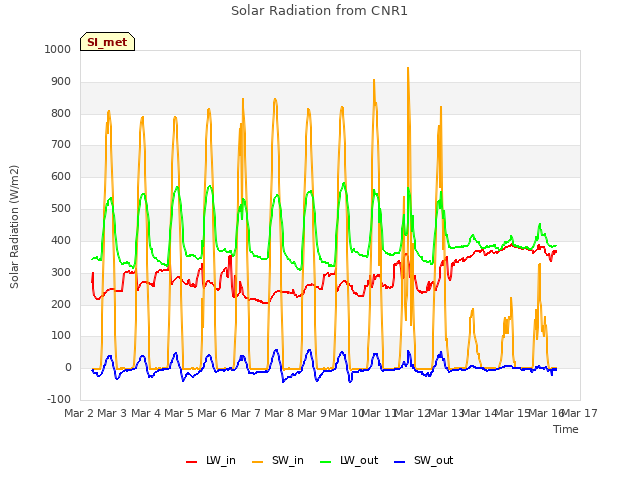
Task: Click the tallest SW_in peak on Mar 12
Action: (x=408, y=68)
